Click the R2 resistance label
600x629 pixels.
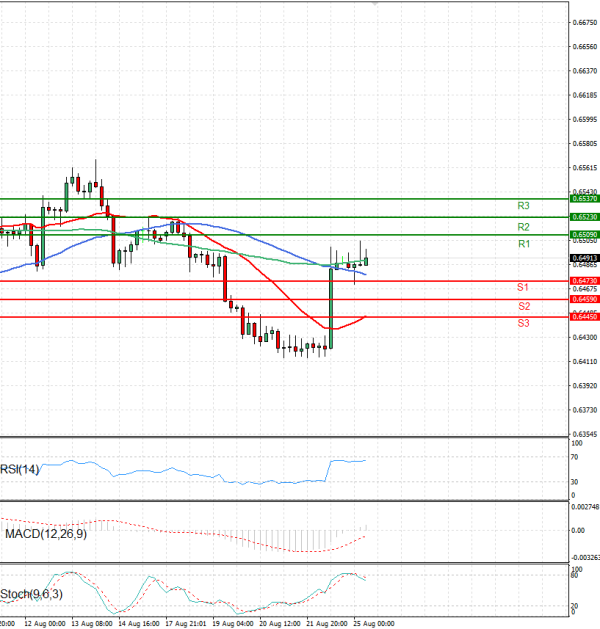coord(523,227)
